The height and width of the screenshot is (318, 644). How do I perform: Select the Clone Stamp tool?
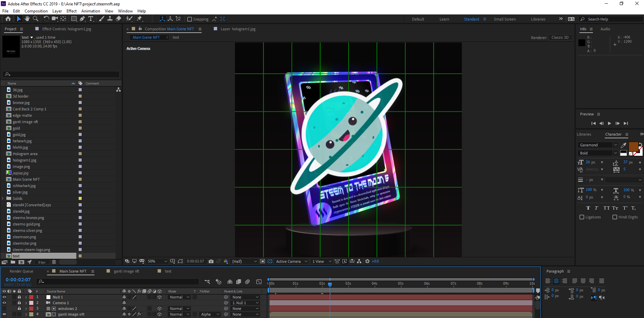pos(110,19)
